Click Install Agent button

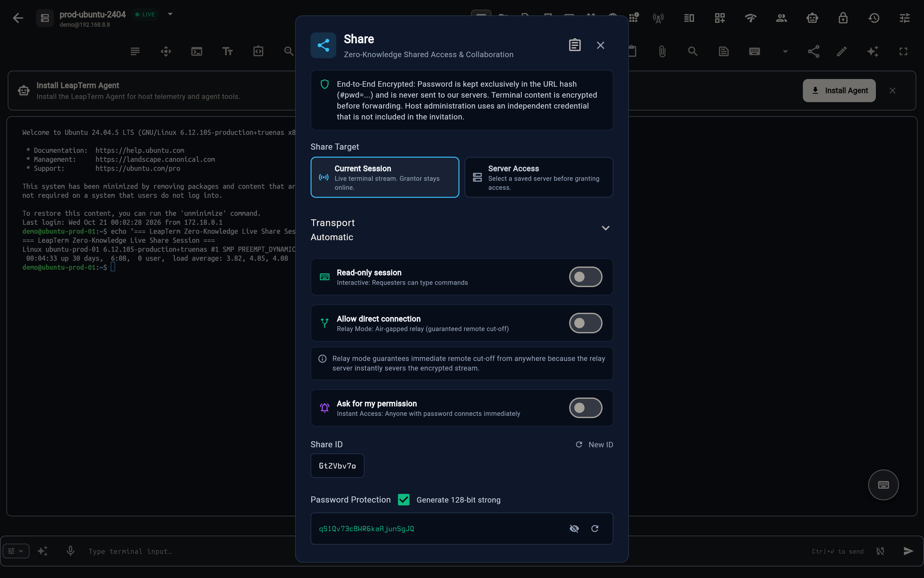(x=839, y=91)
